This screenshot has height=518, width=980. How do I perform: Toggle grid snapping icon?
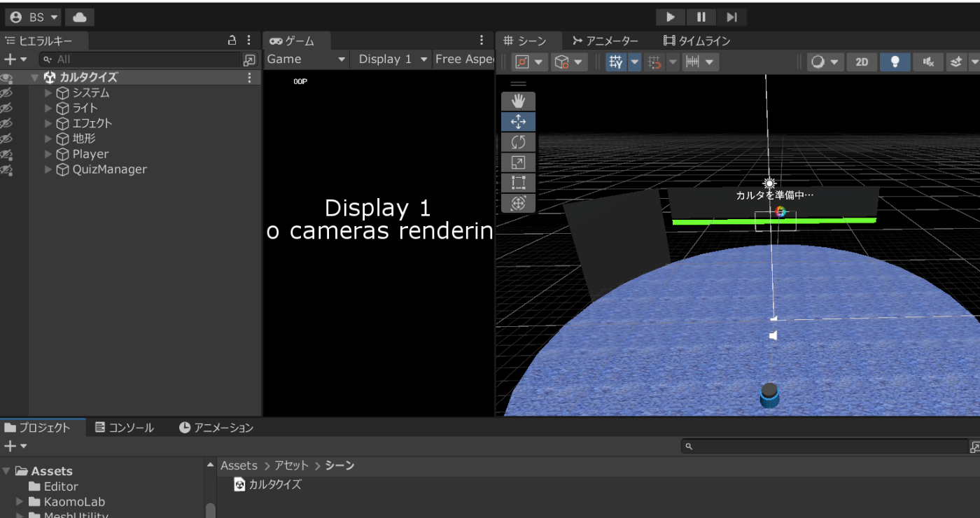654,62
